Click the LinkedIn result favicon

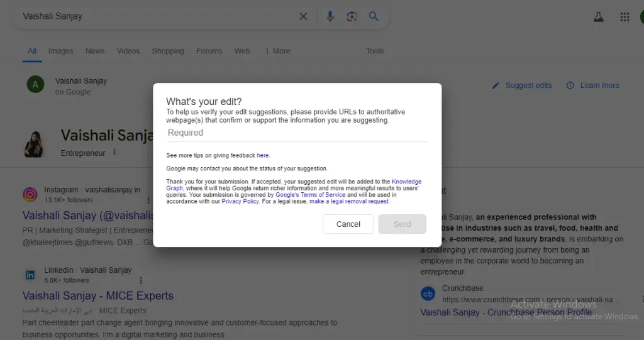[30, 275]
